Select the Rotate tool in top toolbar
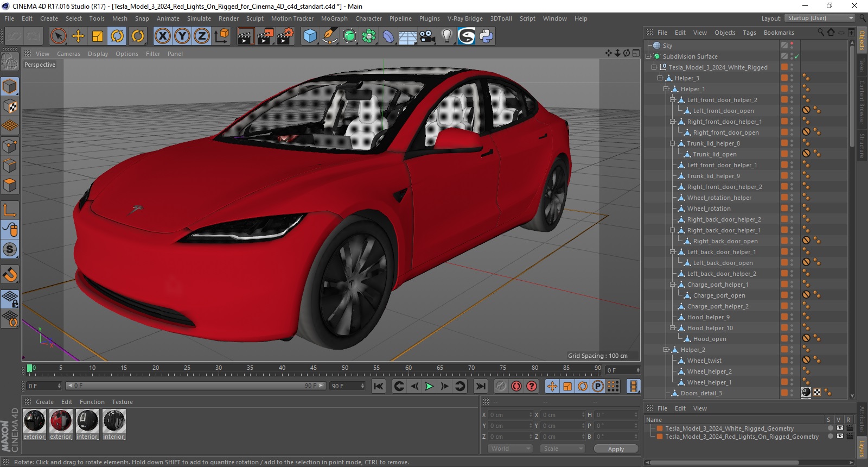This screenshot has height=467, width=868. click(x=117, y=36)
